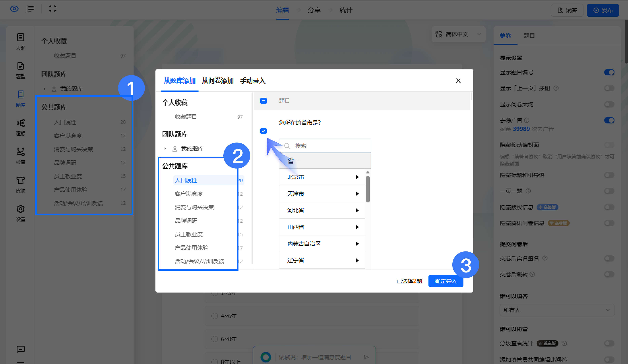Go to the 分享 step tab
The image size is (628, 364).
(314, 10)
